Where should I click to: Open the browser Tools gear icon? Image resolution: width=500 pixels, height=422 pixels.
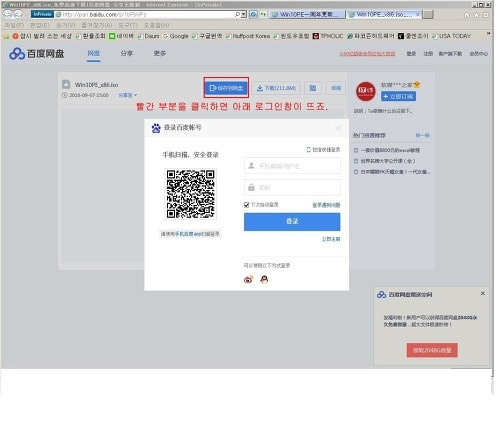click(x=486, y=15)
